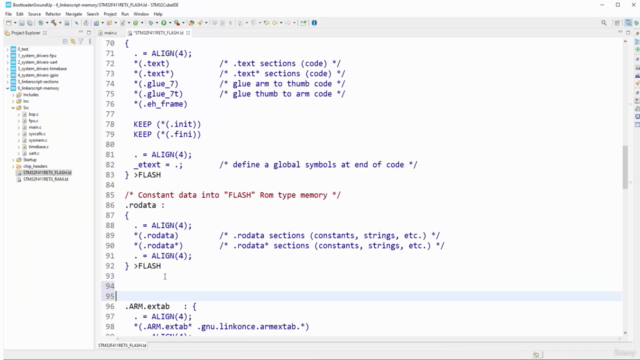This screenshot has width=640, height=360.
Task: Click the blue Information icon in toolbar
Action: point(314,23)
